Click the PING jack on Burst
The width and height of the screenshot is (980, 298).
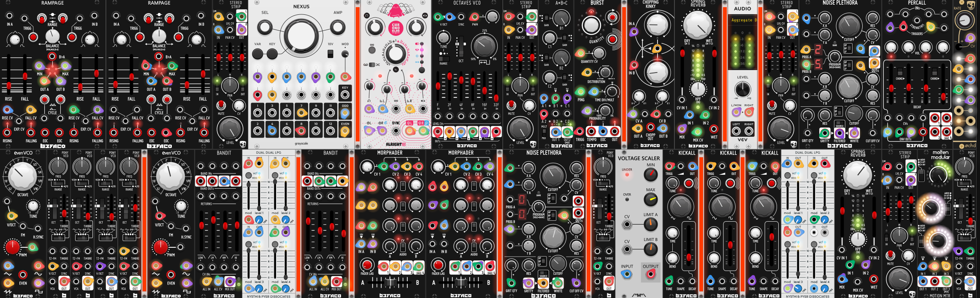tap(581, 92)
